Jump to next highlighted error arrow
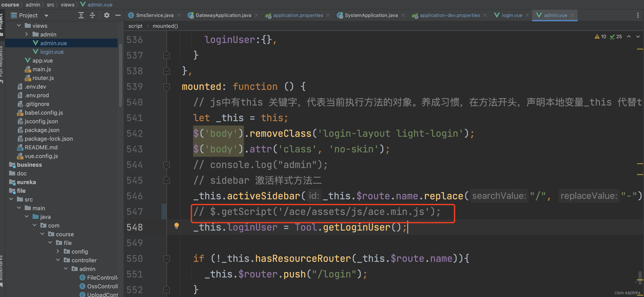The image size is (644, 297). point(638,36)
